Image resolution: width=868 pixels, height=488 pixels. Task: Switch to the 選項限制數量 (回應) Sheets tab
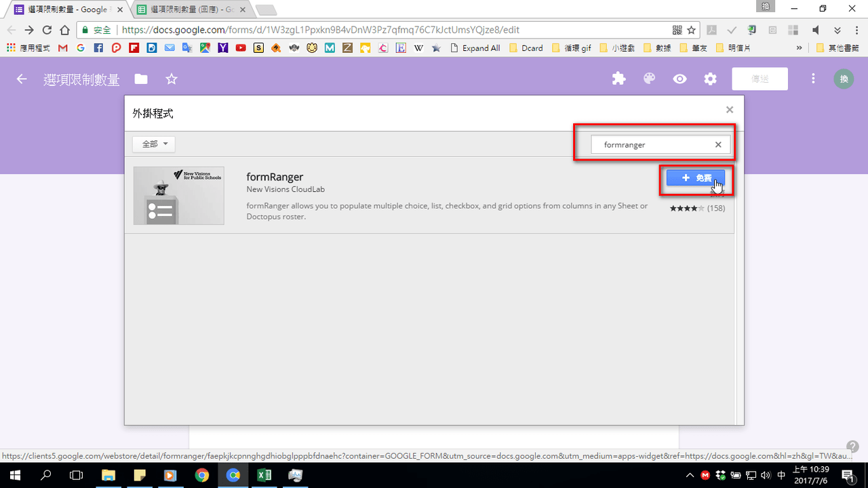pyautogui.click(x=190, y=9)
